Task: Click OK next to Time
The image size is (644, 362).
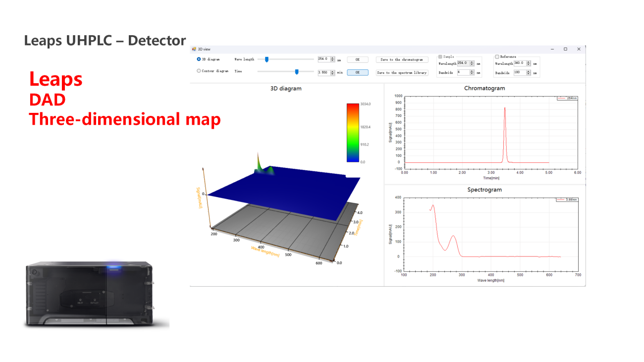Action: 358,72
